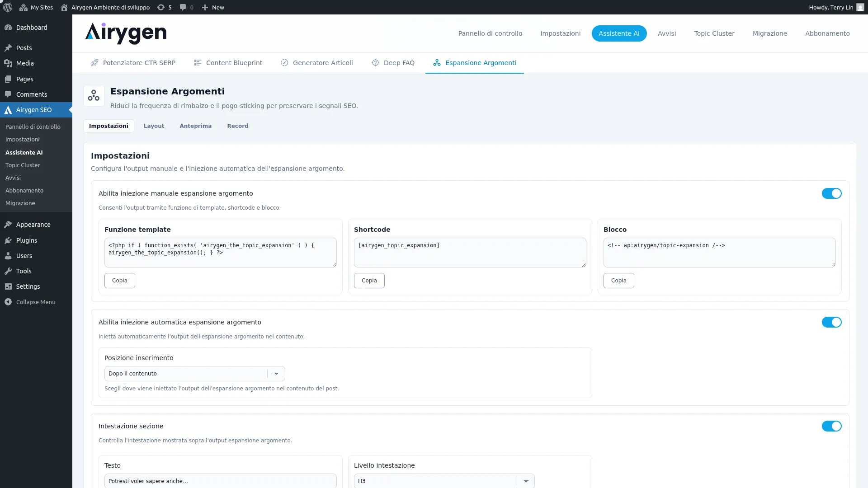
Task: Click the Assistente AI header pill
Action: pos(619,33)
